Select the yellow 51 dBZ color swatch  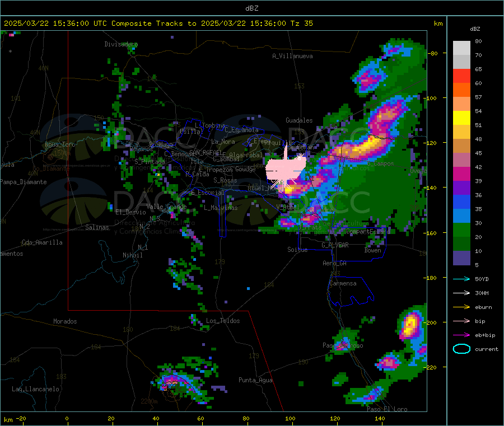pyautogui.click(x=461, y=118)
